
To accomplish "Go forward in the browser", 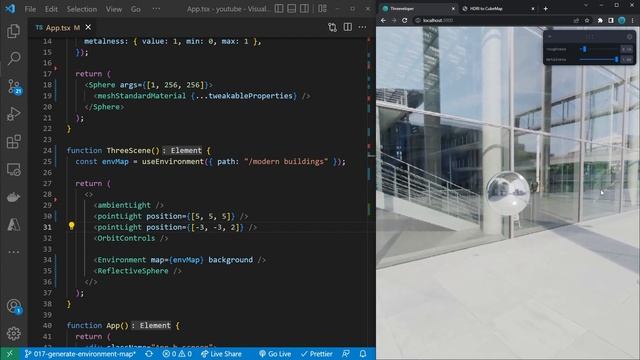I will coord(394,20).
